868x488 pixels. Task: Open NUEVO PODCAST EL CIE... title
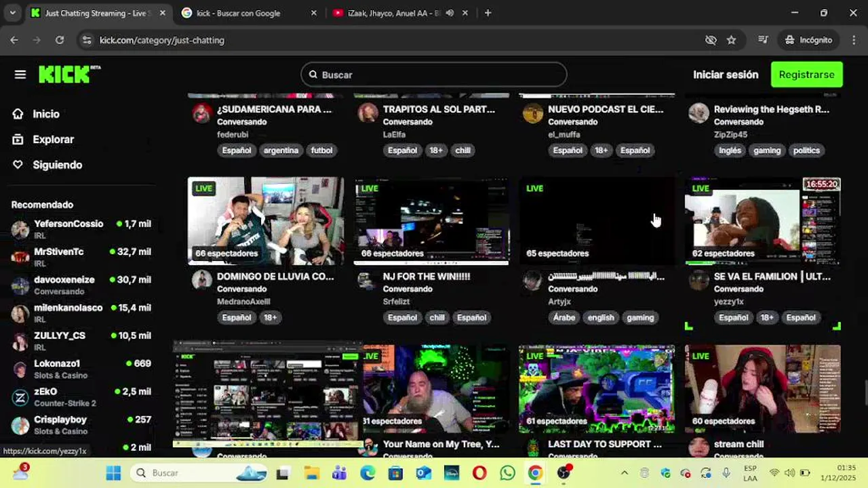(606, 109)
